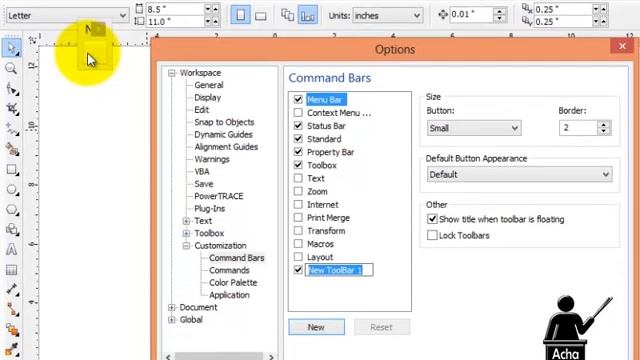Click tree panel horizontal scrollbar
The width and height of the screenshot is (640, 360).
(219, 357)
